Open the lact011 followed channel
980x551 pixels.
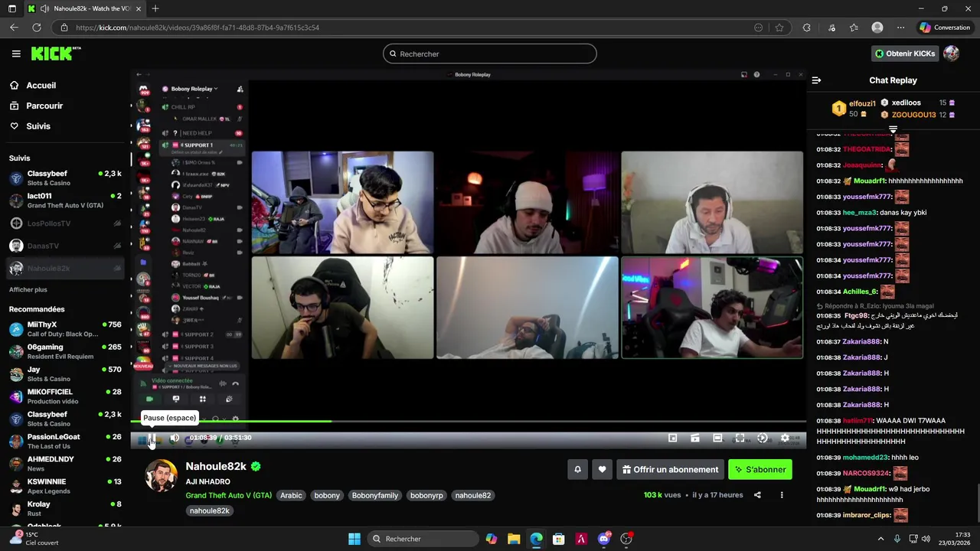(x=66, y=201)
